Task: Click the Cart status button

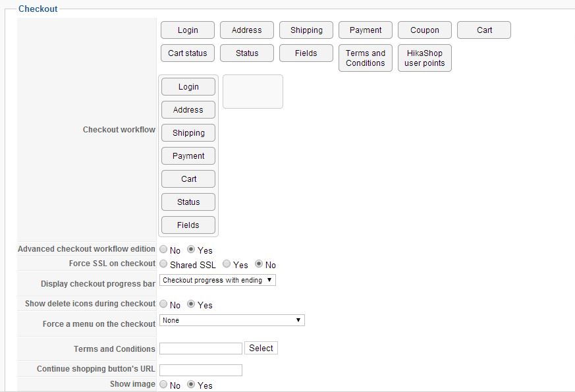Action: point(188,53)
